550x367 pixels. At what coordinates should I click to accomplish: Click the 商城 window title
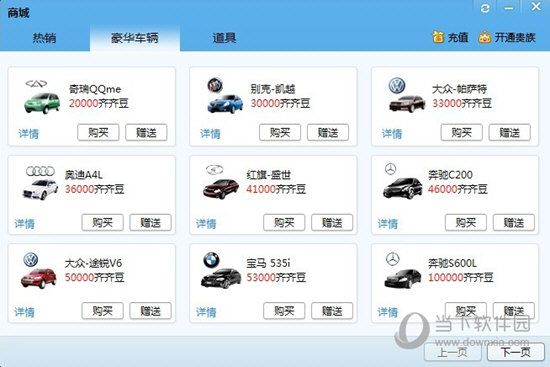19,13
